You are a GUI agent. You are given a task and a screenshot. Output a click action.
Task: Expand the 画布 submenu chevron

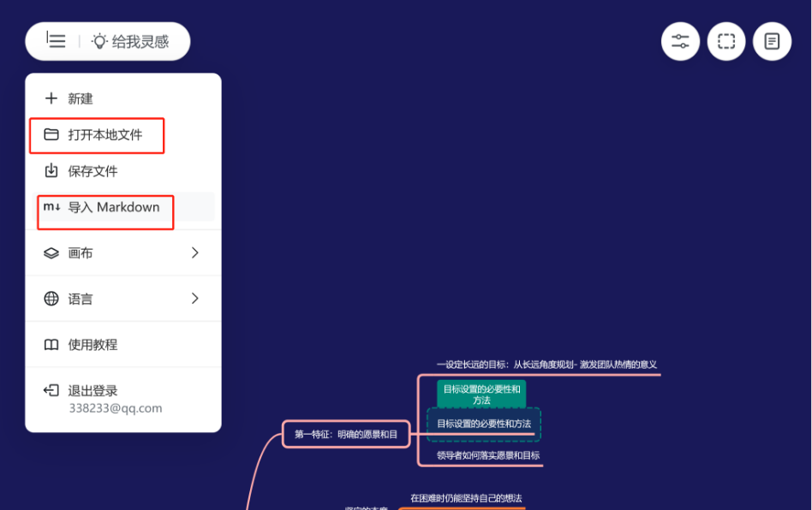[x=194, y=253]
